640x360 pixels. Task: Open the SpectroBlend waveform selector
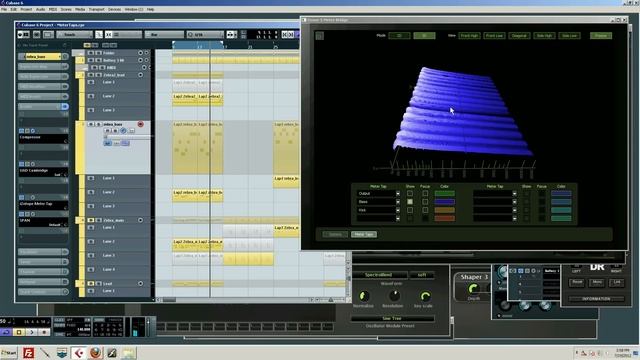379,275
